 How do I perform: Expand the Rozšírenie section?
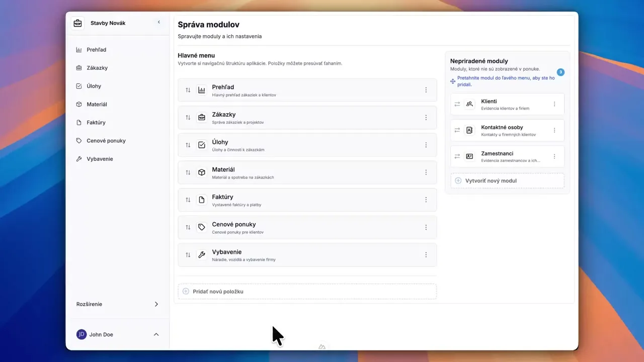click(156, 304)
